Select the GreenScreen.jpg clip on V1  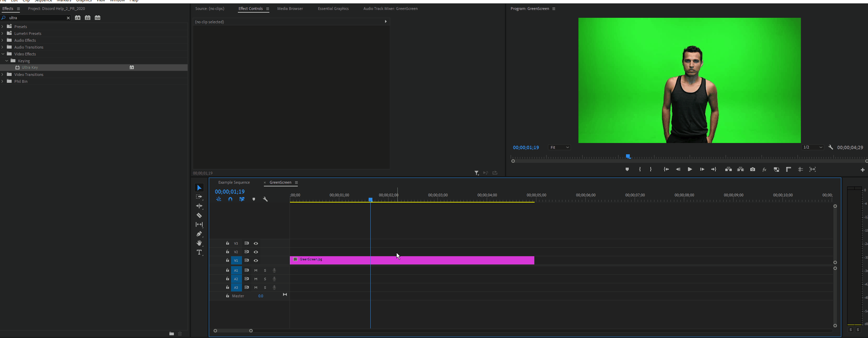(411, 260)
